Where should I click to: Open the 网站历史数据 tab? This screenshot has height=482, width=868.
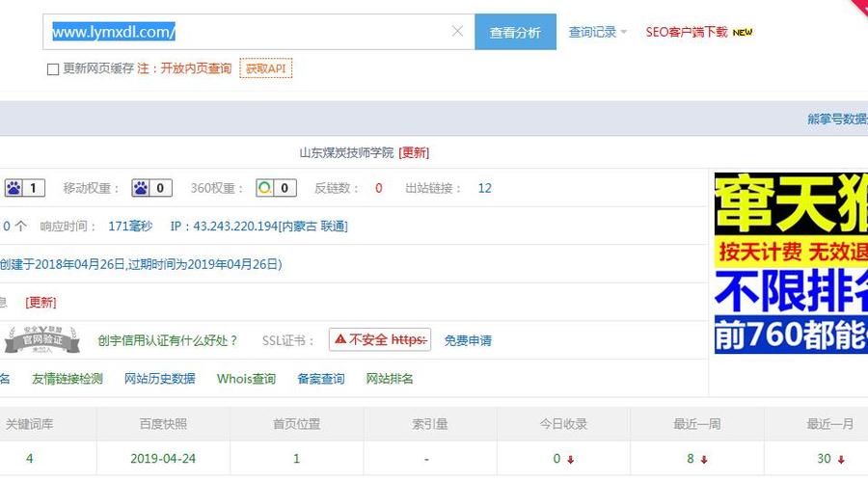(x=160, y=379)
